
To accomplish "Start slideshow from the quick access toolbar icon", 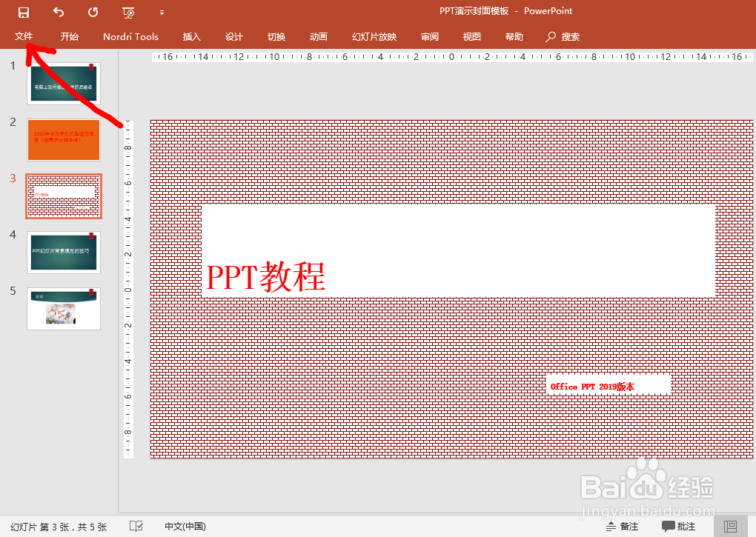I will coord(127,11).
